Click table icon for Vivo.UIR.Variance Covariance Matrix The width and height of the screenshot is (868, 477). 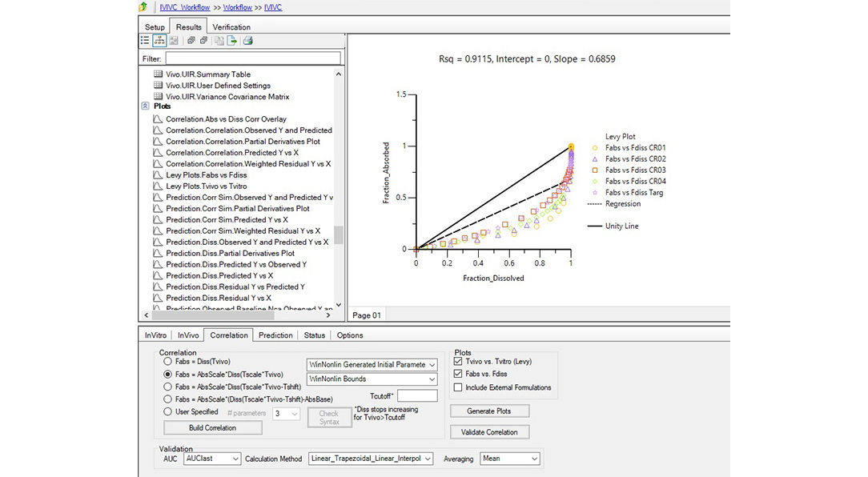159,96
